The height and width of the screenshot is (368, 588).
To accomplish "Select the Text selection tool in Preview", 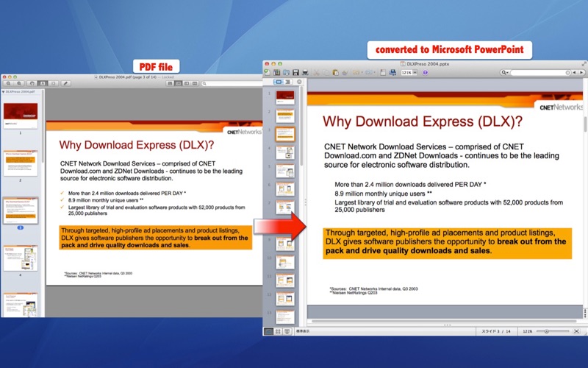I will (x=43, y=83).
